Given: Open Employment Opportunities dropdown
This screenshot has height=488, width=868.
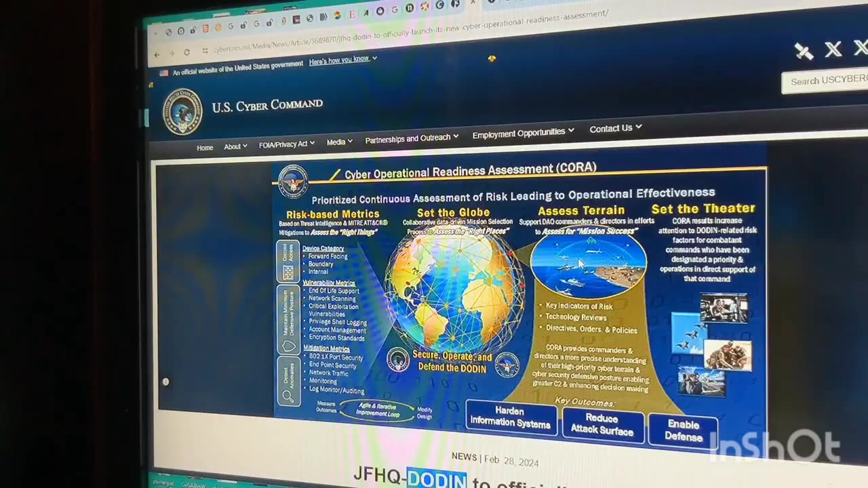Looking at the screenshot, I should click(x=523, y=133).
